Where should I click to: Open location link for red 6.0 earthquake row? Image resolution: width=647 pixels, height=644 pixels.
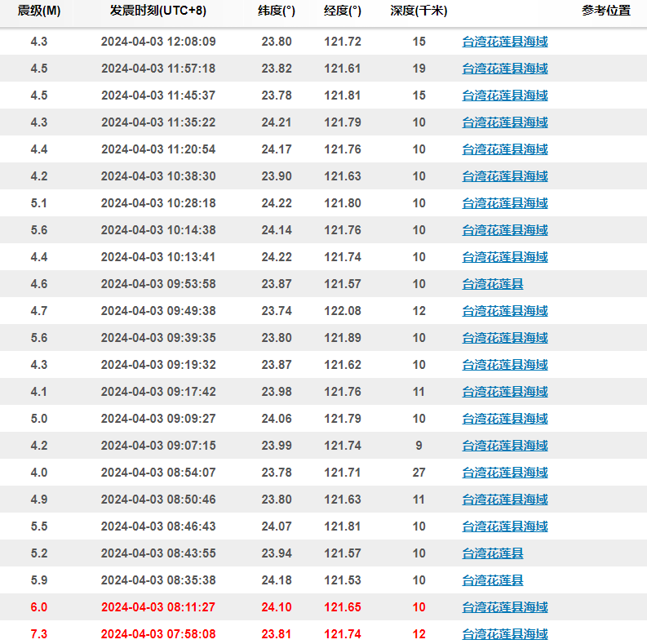505,607
